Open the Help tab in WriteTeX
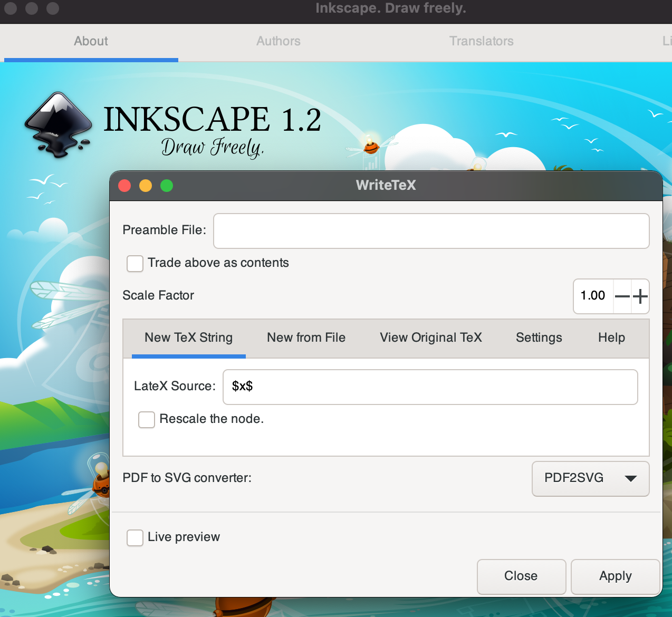This screenshot has width=672, height=617. click(x=611, y=338)
